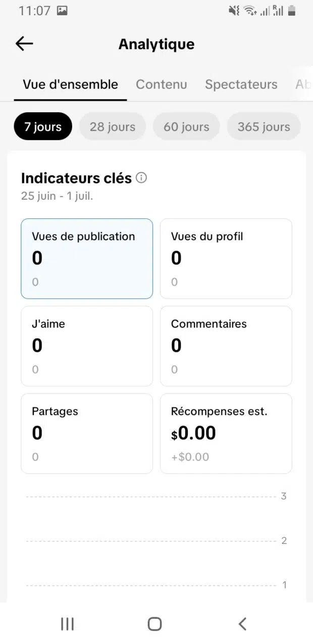The width and height of the screenshot is (313, 644).
Task: Tap the Android recent apps icon
Action: (67, 624)
